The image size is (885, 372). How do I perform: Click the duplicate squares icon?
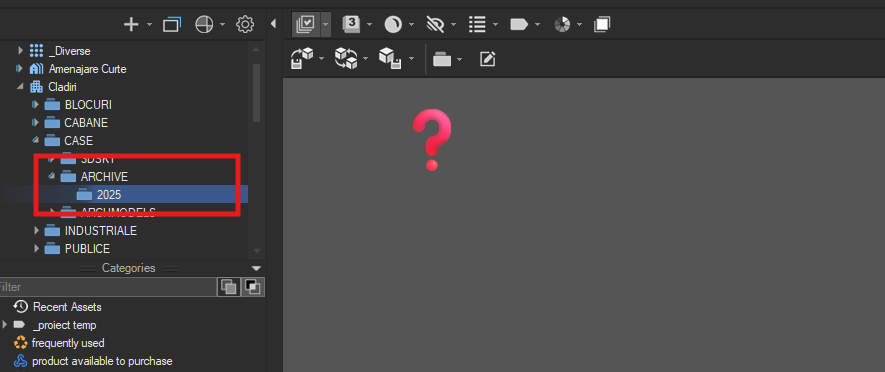click(x=602, y=24)
